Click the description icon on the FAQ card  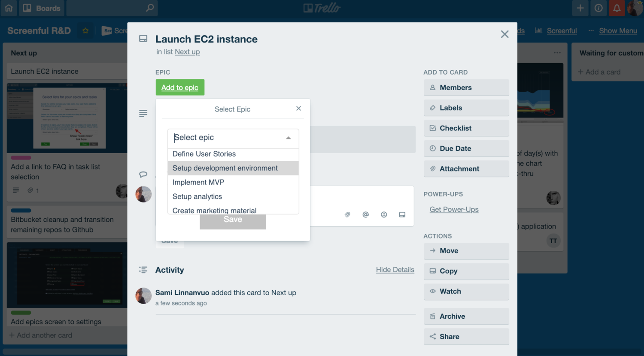pyautogui.click(x=16, y=190)
